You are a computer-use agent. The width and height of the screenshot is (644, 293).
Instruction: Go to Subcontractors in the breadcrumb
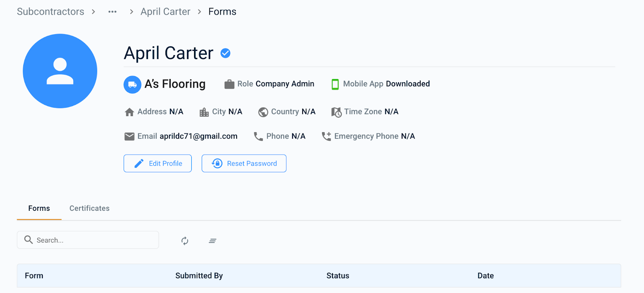[x=50, y=12]
